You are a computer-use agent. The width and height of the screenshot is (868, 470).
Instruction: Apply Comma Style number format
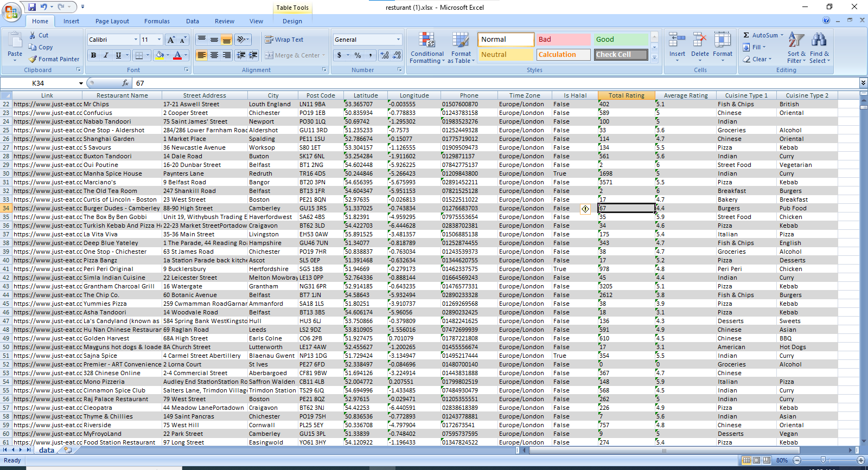click(x=371, y=55)
